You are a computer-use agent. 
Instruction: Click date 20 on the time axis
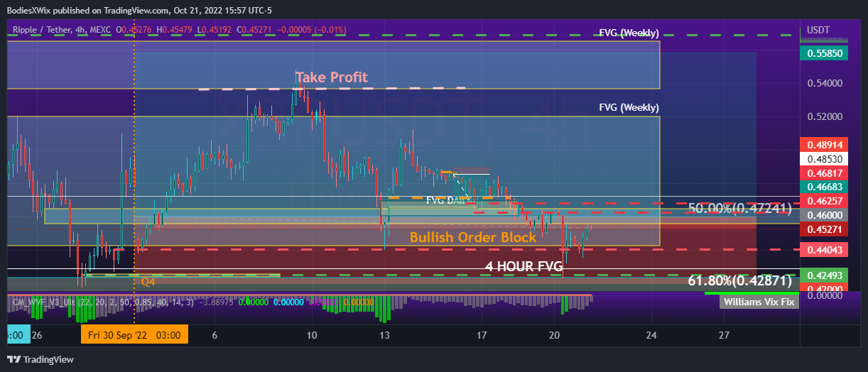click(x=555, y=334)
